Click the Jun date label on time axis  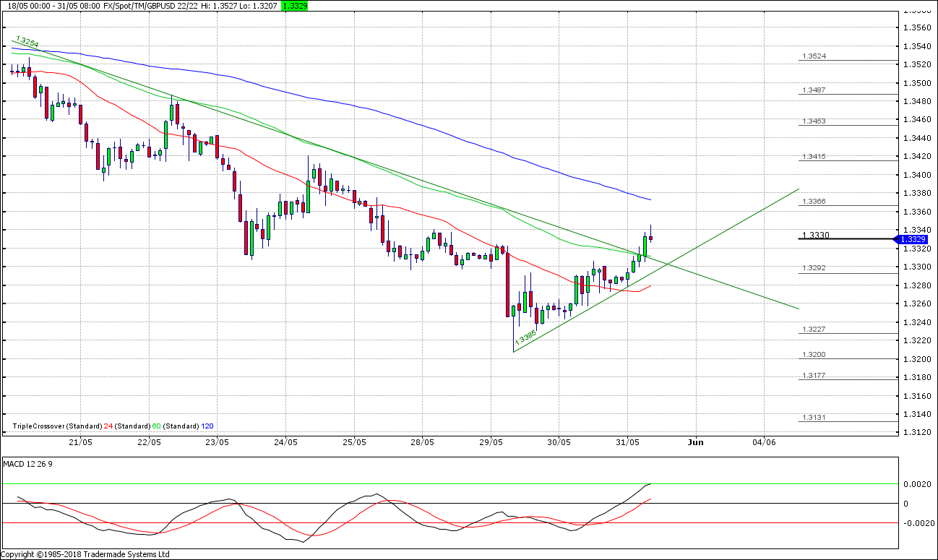click(x=695, y=441)
